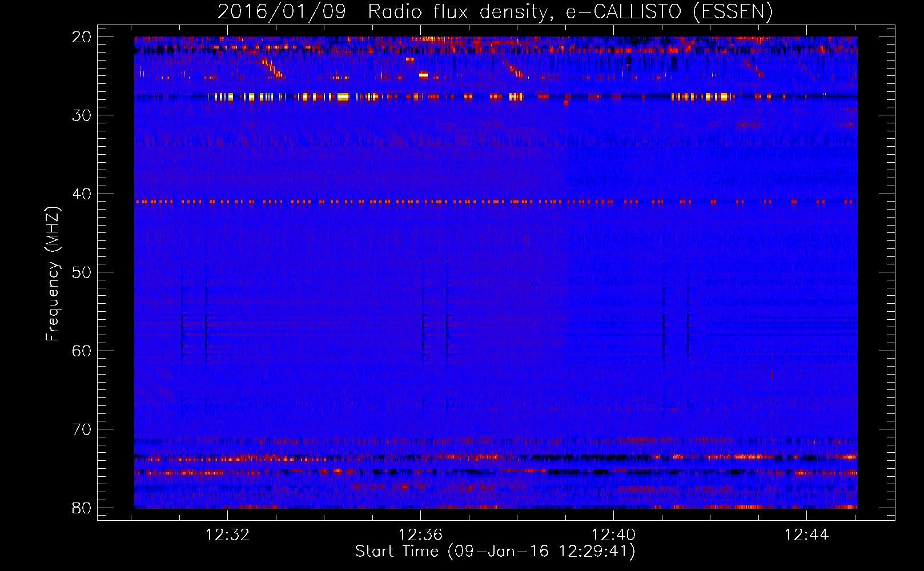
Task: Click the 60 frequency tick label
Action: pyautogui.click(x=82, y=351)
